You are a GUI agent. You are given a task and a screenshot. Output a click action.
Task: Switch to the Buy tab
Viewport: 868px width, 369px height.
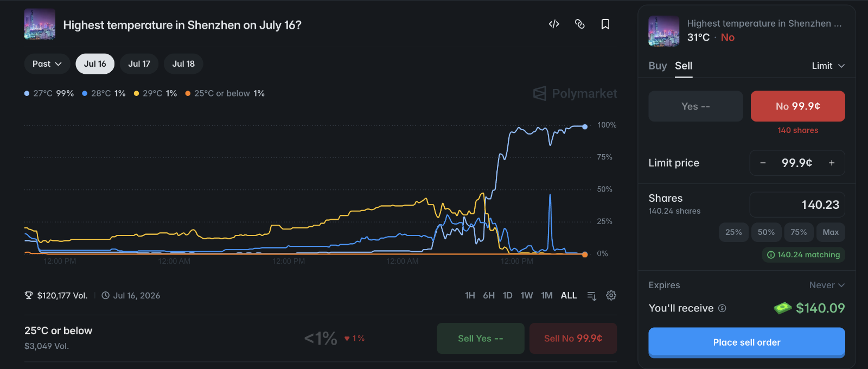[658, 66]
